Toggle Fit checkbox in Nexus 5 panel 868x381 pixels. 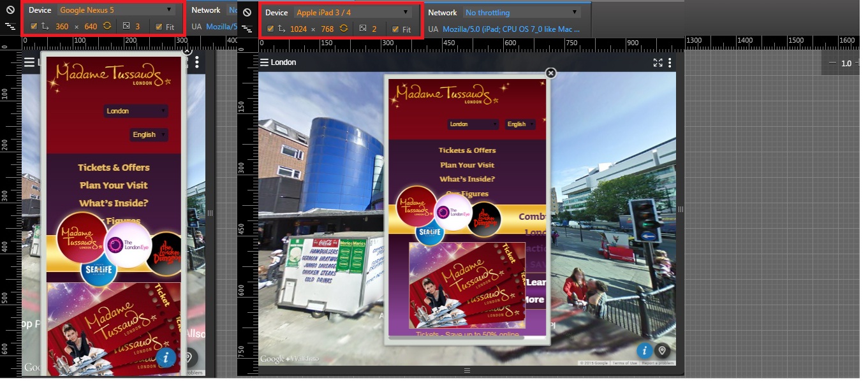tap(159, 27)
